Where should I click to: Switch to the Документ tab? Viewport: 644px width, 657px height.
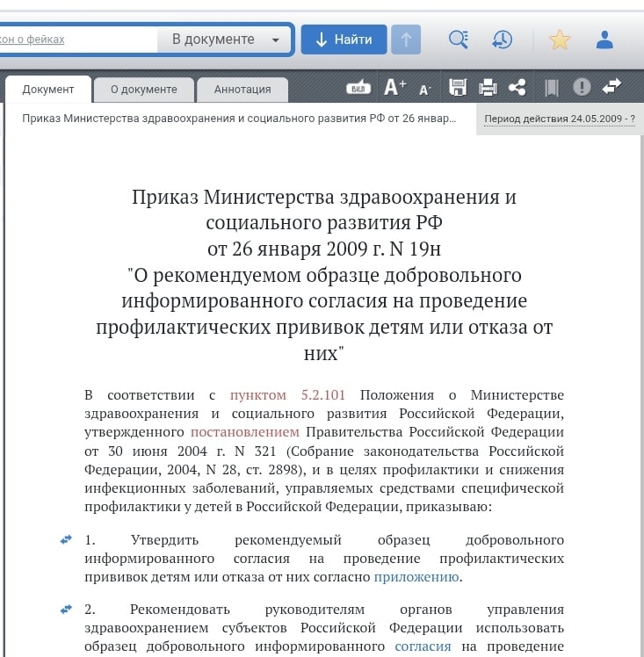coord(48,90)
